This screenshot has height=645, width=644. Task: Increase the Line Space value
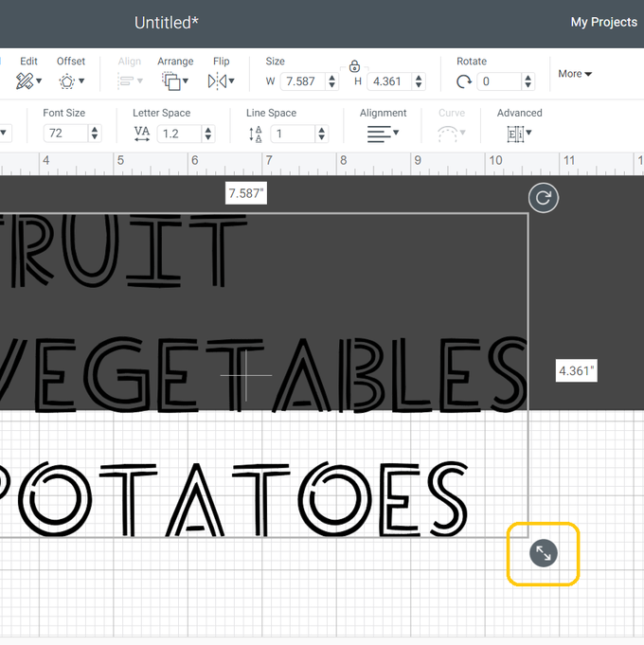pyautogui.click(x=322, y=129)
